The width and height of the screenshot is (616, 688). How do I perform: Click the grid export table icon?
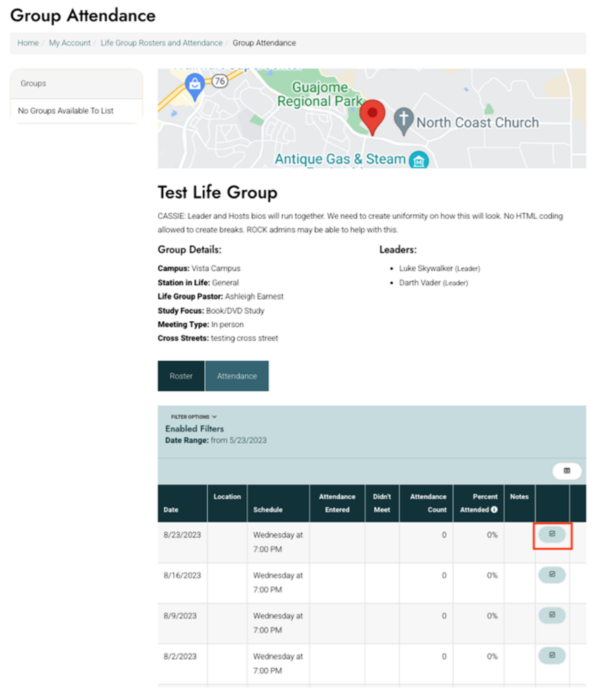(567, 471)
